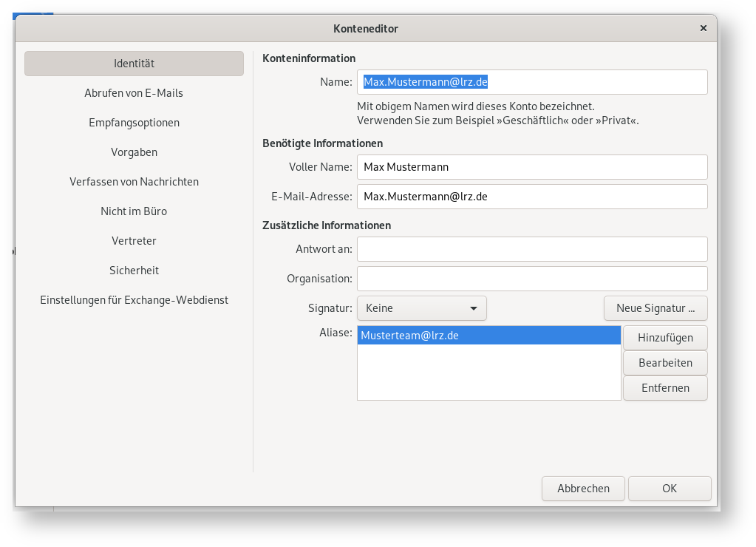This screenshot has width=756, height=547.
Task: Click into the Antwort an field
Action: click(x=532, y=249)
